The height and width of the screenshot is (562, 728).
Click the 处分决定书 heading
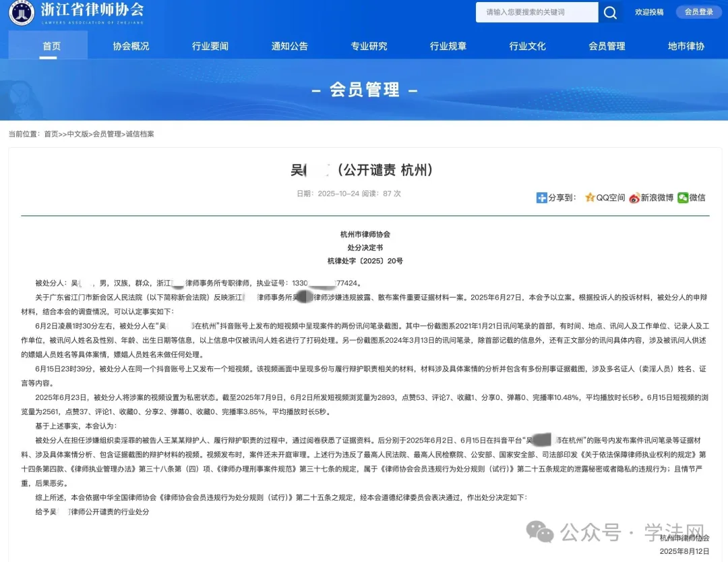point(365,248)
